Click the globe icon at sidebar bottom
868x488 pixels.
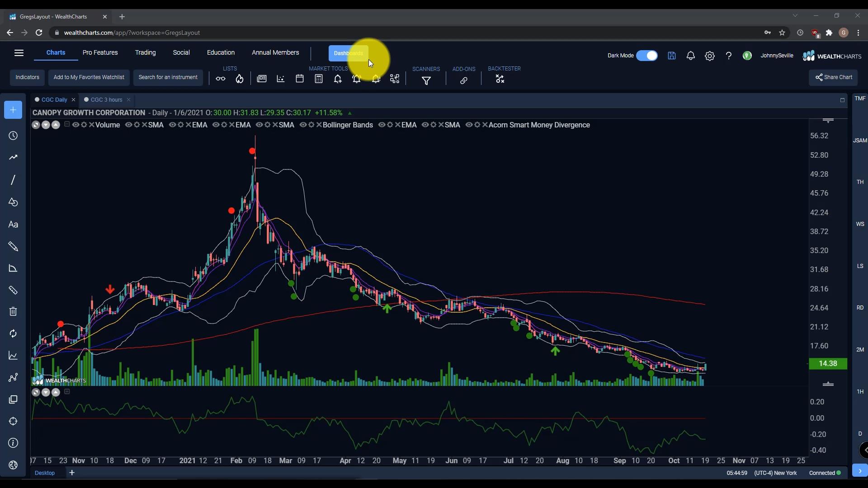13,465
